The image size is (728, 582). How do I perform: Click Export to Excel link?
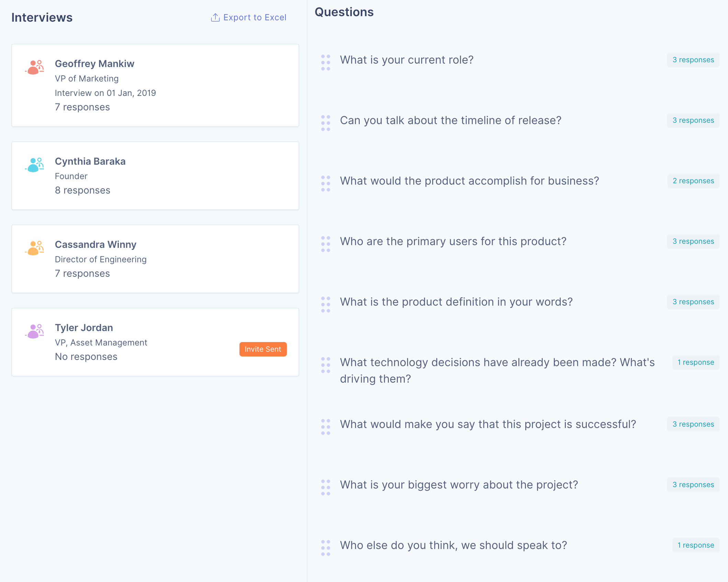[254, 18]
